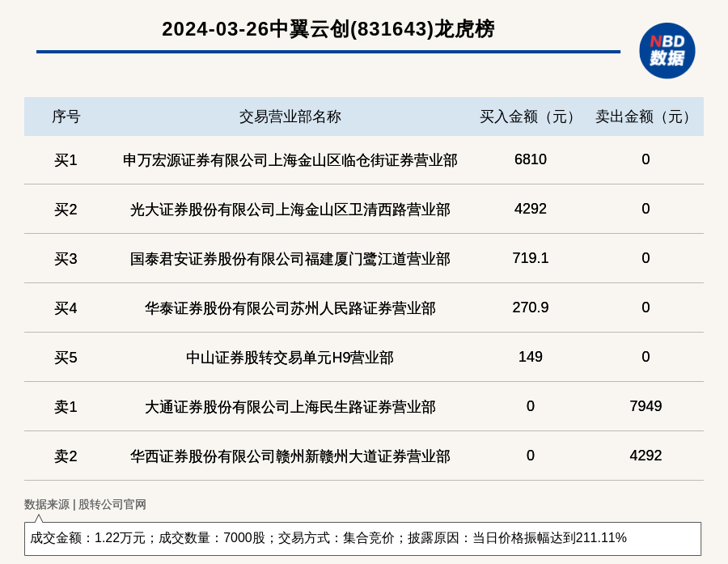
Task: Click 华西证券赣州新赣州大道证券营业部 name
Action: [x=290, y=456]
